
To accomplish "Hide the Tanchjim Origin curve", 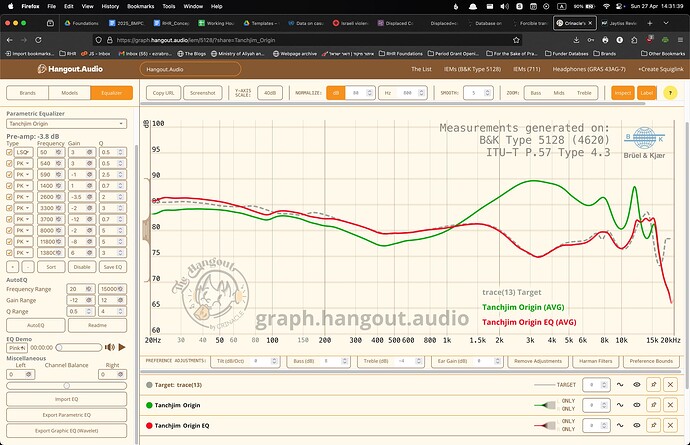I will coord(637,405).
